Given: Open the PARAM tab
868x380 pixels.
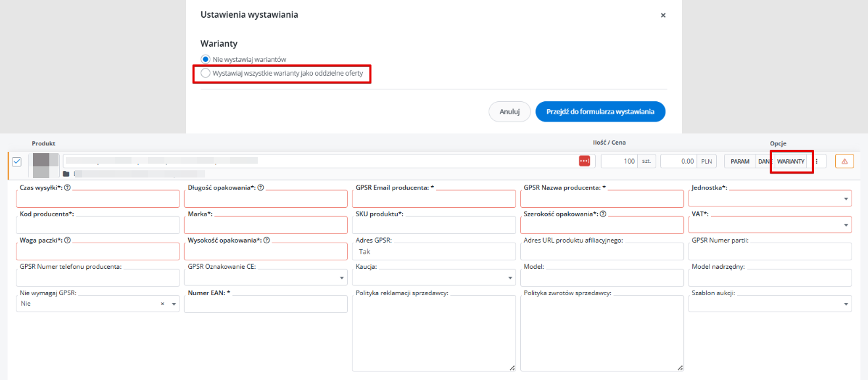Looking at the screenshot, I should coord(740,161).
